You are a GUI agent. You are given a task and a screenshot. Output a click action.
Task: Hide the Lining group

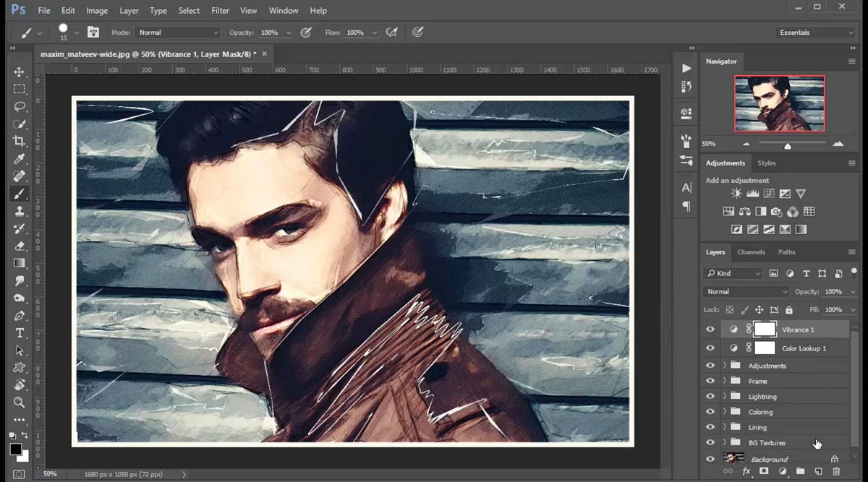click(x=710, y=427)
